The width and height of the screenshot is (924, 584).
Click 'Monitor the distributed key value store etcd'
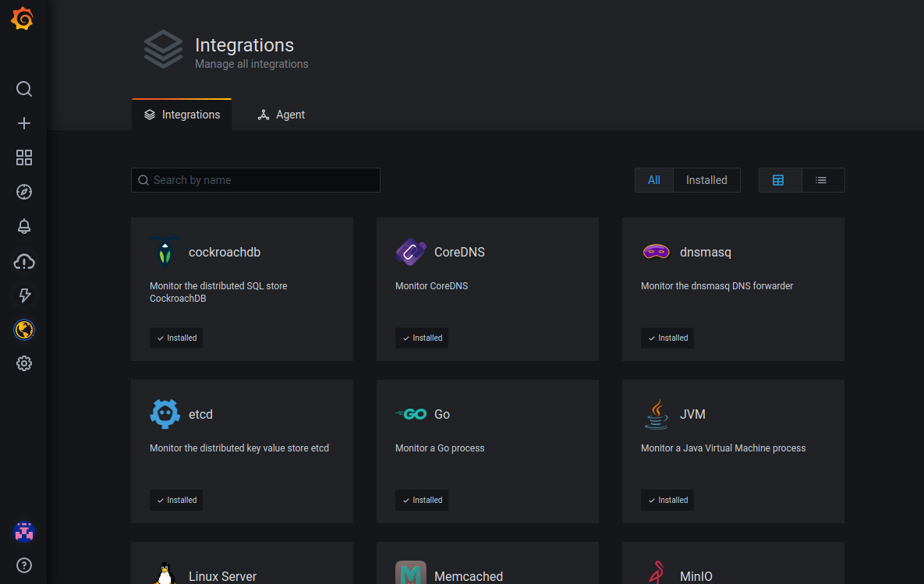(239, 448)
